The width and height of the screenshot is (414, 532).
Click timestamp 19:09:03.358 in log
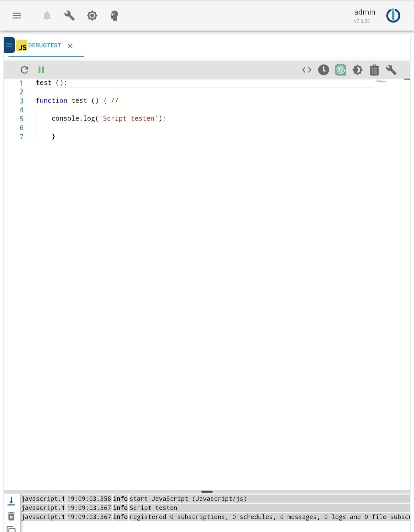(89, 499)
